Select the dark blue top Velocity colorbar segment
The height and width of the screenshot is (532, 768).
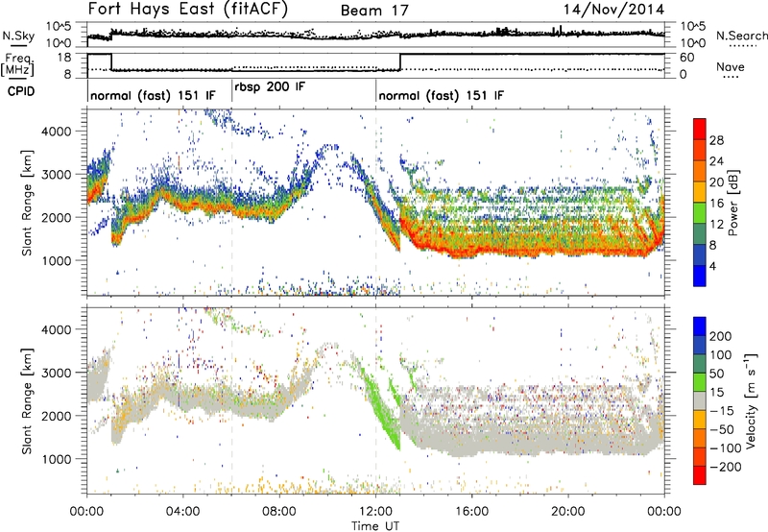coord(700,326)
